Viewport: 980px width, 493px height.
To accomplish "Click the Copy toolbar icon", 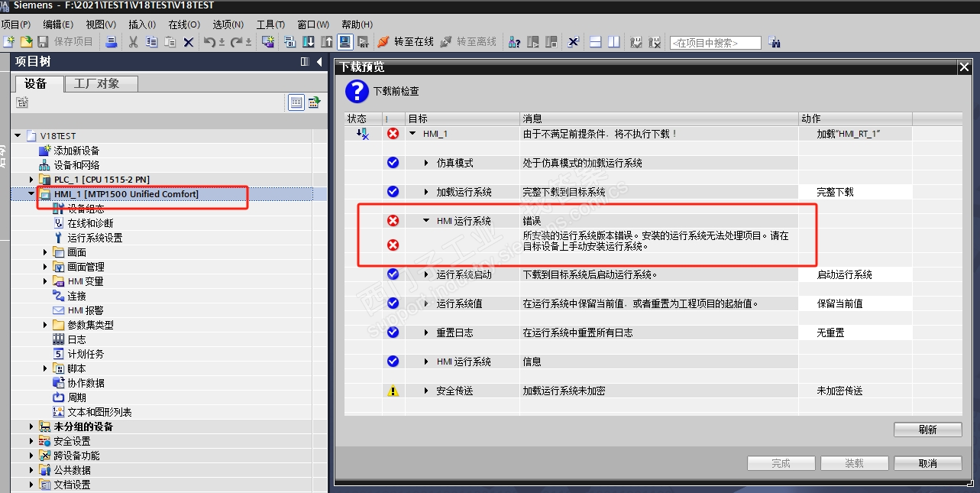I will 151,42.
